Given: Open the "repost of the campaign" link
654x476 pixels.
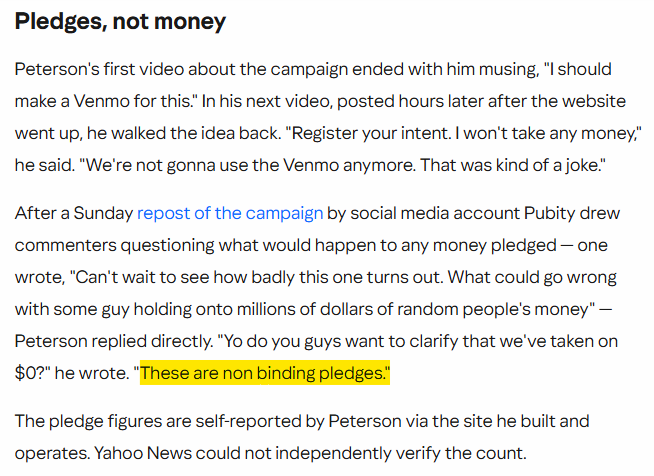Looking at the screenshot, I should (x=230, y=213).
